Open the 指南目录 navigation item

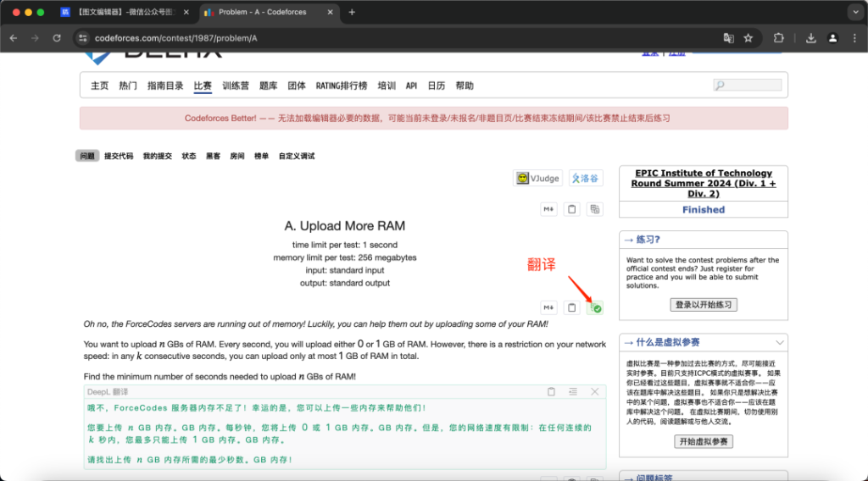pos(165,86)
